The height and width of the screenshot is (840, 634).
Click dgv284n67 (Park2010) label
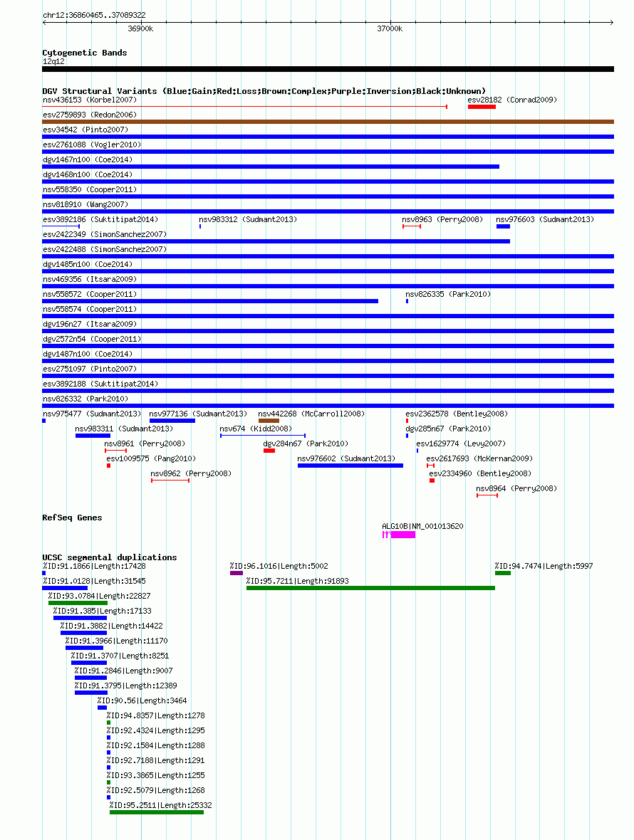pyautogui.click(x=306, y=444)
